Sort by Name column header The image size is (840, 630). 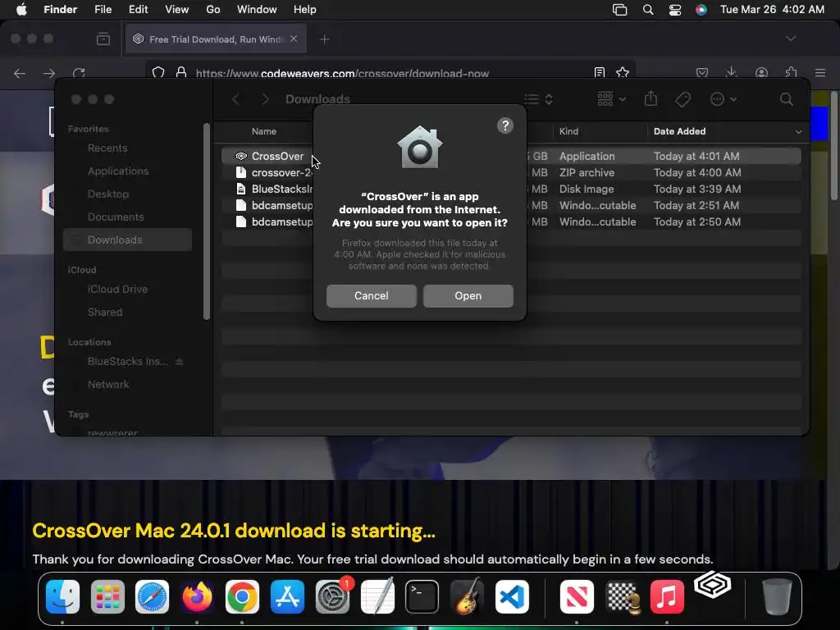coord(264,131)
